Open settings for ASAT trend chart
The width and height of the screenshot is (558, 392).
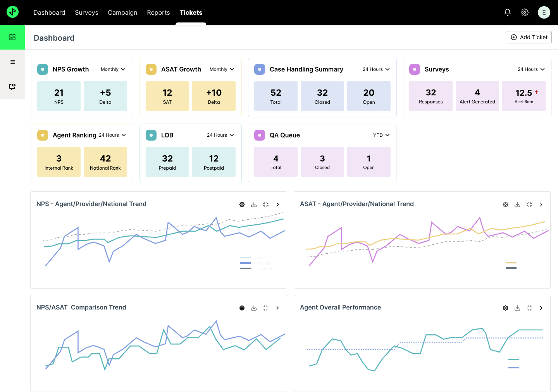pos(505,205)
